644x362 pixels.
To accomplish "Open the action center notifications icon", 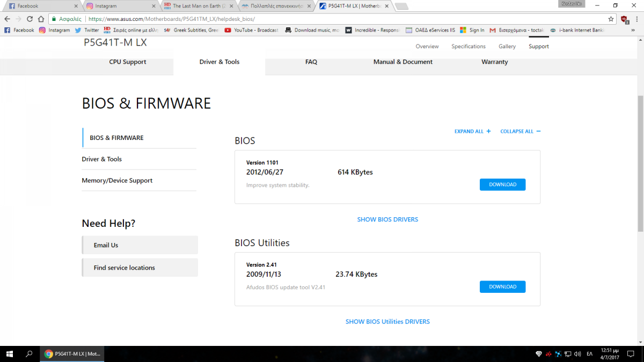I will (631, 354).
